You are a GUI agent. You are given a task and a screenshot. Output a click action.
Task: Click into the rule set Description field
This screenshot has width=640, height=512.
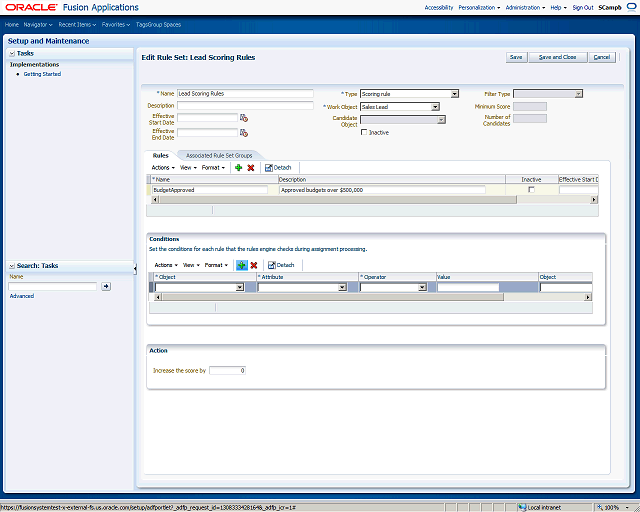tap(245, 105)
